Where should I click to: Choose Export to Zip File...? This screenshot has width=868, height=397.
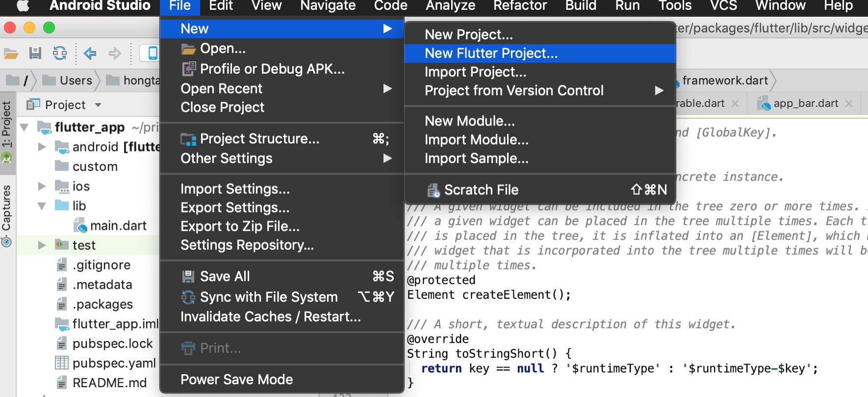point(282,226)
